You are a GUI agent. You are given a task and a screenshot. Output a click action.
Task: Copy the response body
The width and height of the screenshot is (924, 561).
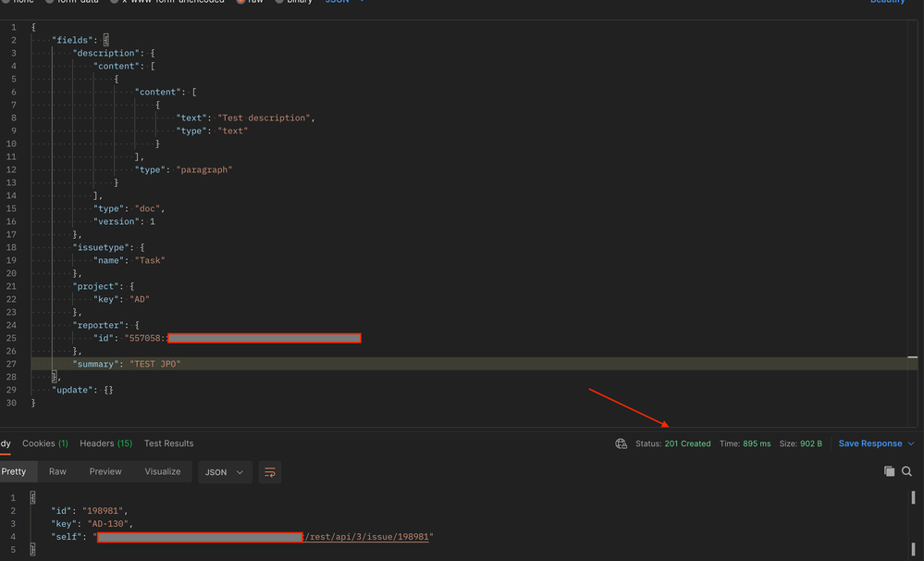(888, 471)
